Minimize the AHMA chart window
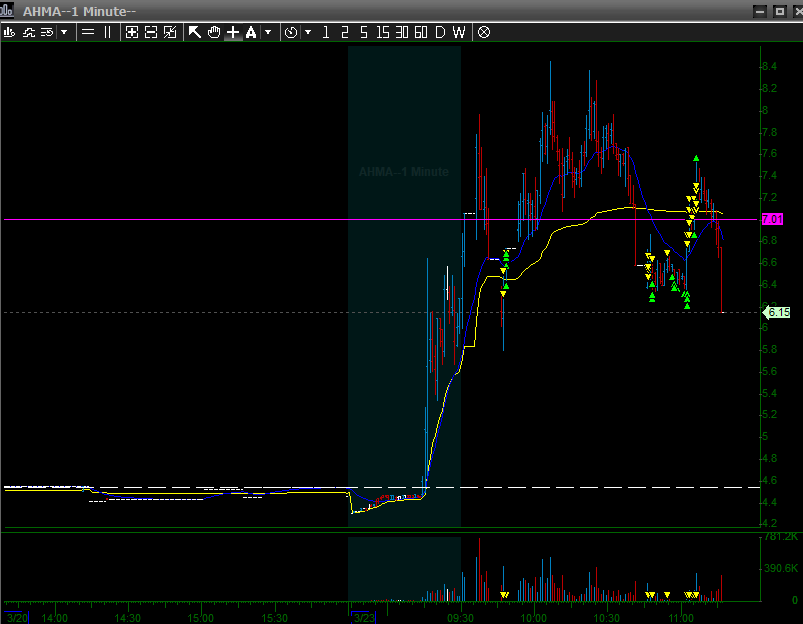 click(760, 11)
